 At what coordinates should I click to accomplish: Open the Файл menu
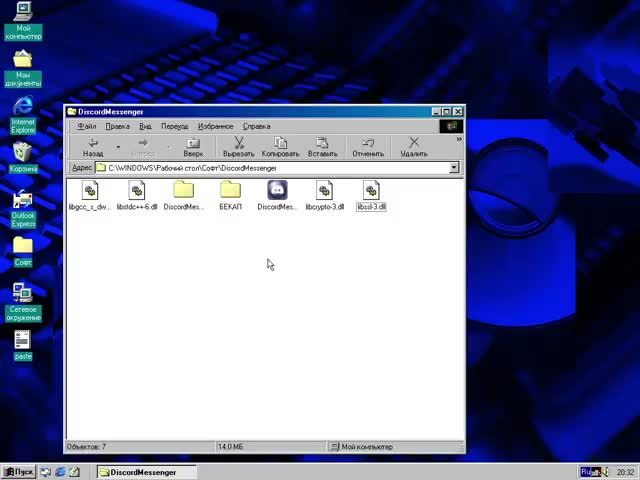click(87, 126)
